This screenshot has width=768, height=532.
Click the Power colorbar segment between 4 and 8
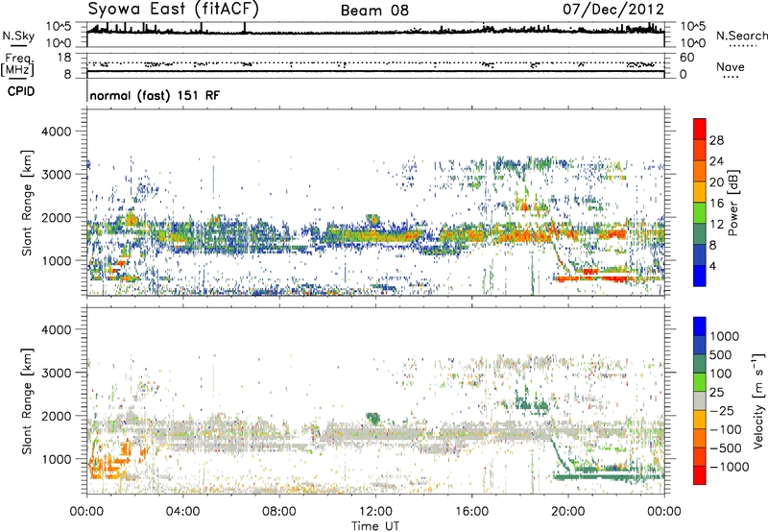(700, 254)
